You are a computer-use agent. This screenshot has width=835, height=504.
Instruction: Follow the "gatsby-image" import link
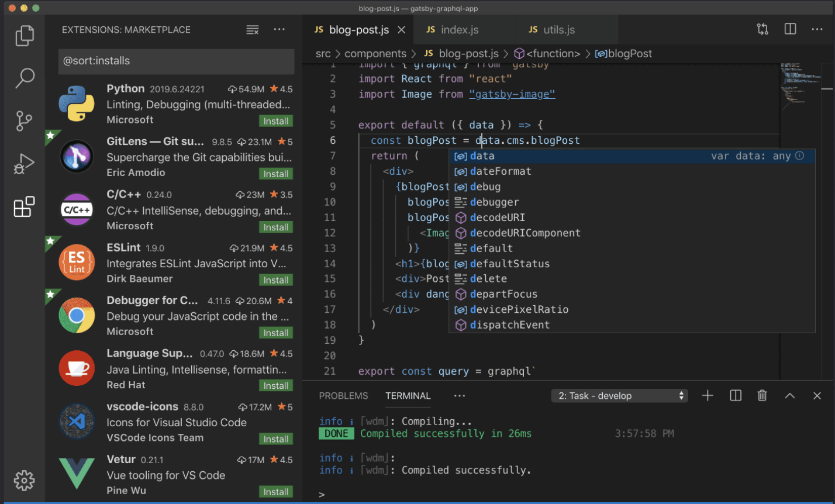(x=512, y=94)
